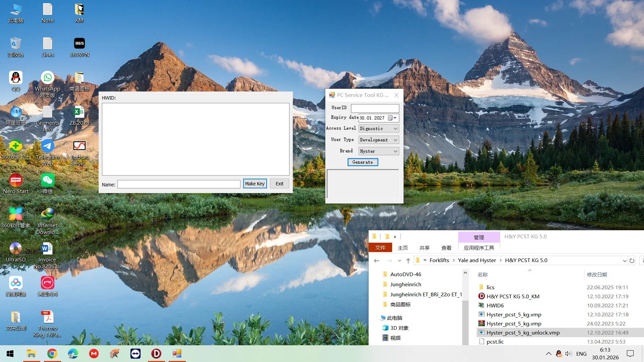
Task: Select Hyster_pcst_5_kg_unlock.vmp file
Action: [x=523, y=333]
